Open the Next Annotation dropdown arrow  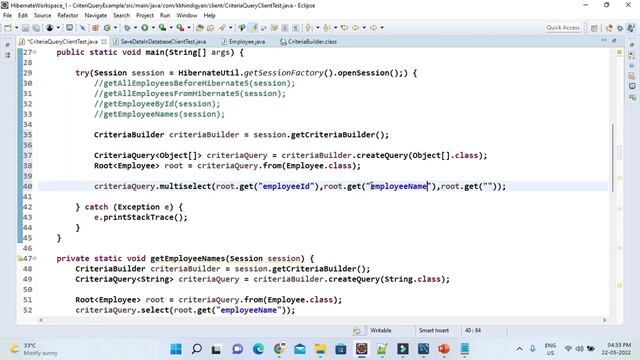[318, 28]
